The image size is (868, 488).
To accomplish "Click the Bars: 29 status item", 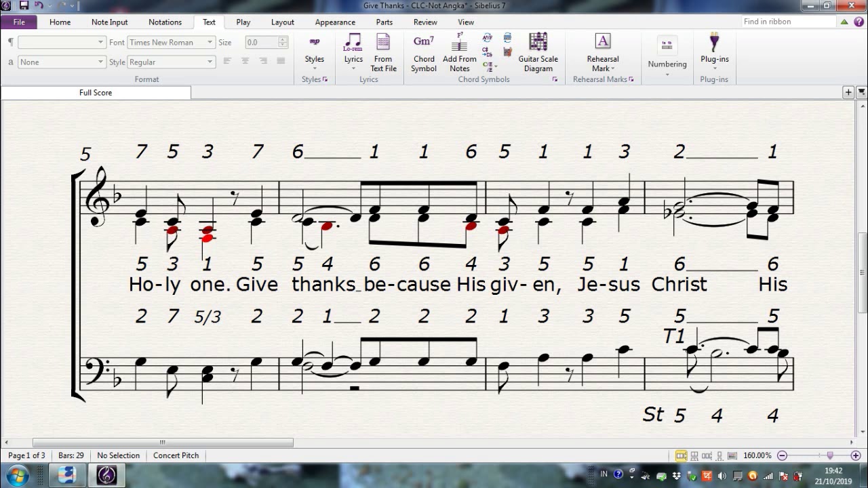I will click(71, 455).
